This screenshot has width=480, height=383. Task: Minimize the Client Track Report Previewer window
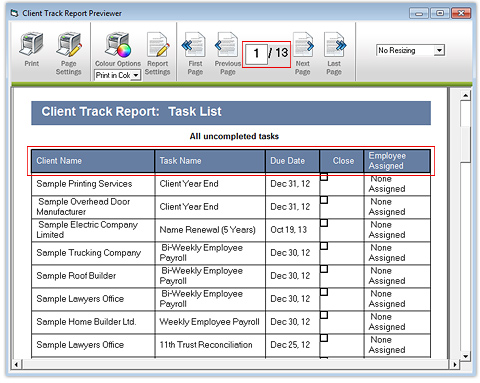coord(419,13)
